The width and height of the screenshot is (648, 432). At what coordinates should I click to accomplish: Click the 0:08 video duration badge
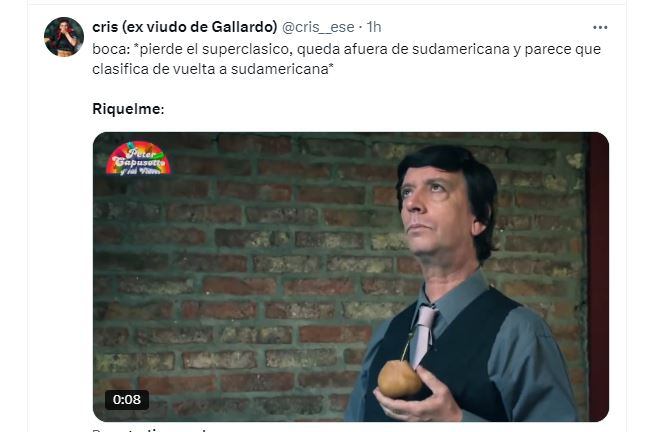pyautogui.click(x=127, y=400)
